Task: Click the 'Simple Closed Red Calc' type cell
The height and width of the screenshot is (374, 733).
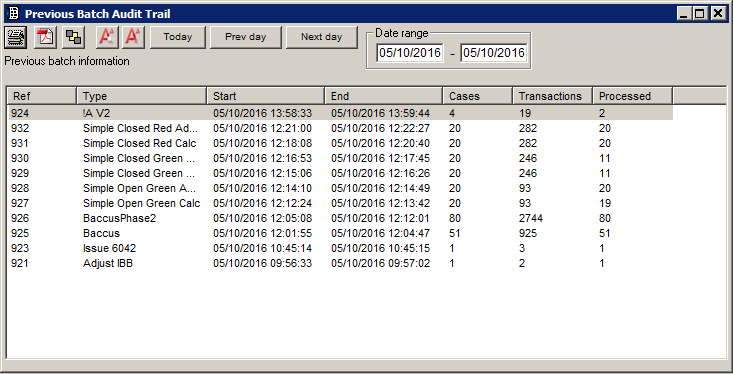Action: 140,143
